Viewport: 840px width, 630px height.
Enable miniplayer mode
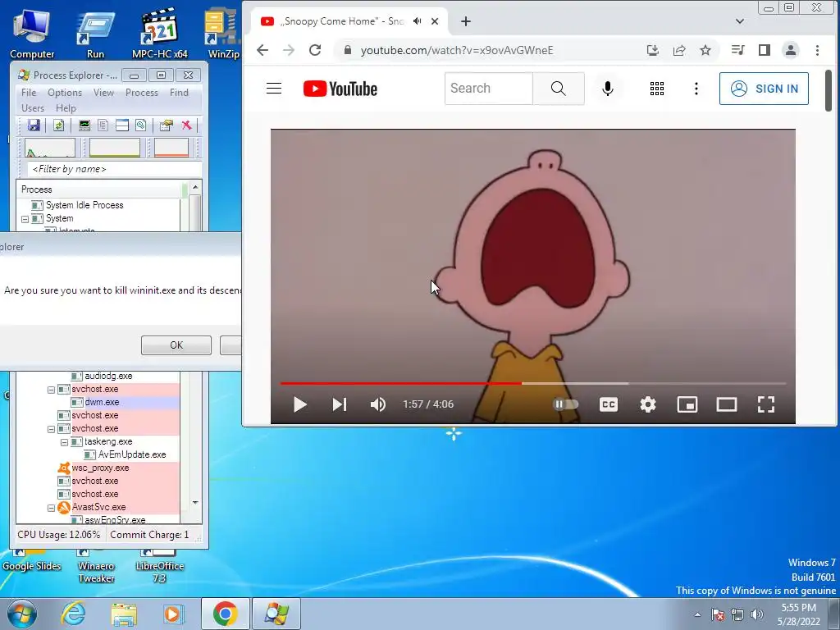(x=687, y=404)
